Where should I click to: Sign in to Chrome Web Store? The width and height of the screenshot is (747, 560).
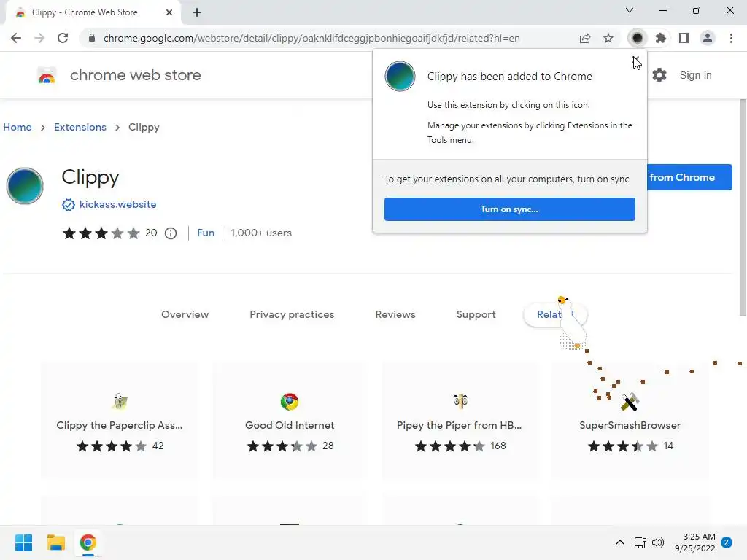(x=695, y=75)
